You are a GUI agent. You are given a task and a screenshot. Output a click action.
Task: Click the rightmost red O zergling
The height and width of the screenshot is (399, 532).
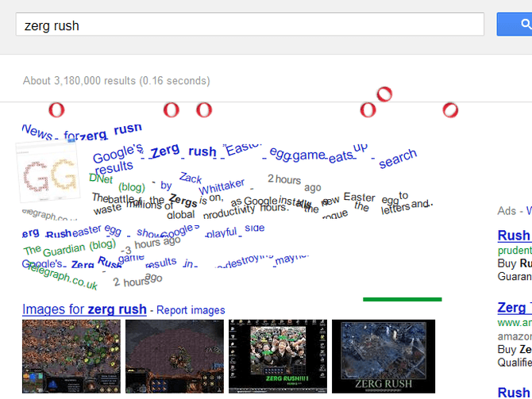(450, 110)
